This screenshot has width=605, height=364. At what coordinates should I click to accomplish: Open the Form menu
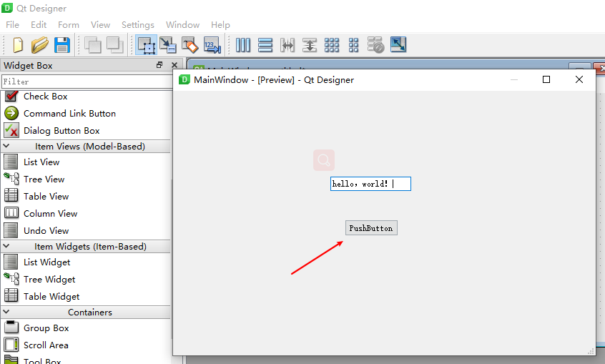[69, 25]
